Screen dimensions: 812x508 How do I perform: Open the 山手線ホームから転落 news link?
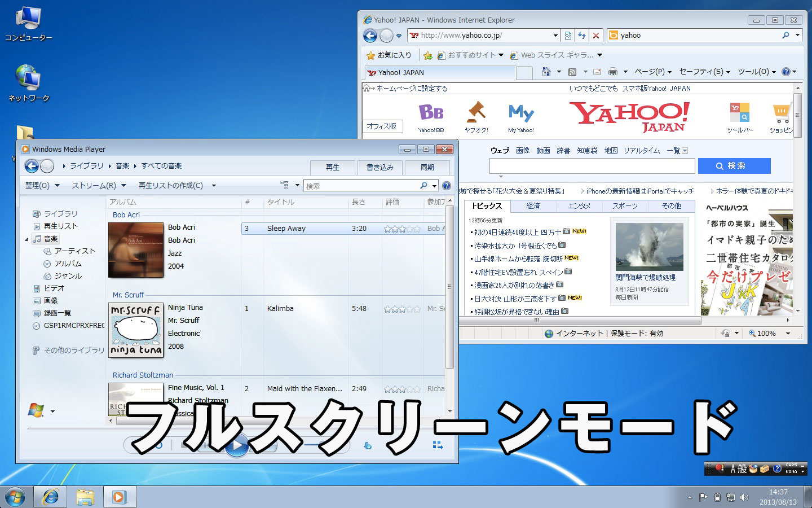tap(518, 259)
